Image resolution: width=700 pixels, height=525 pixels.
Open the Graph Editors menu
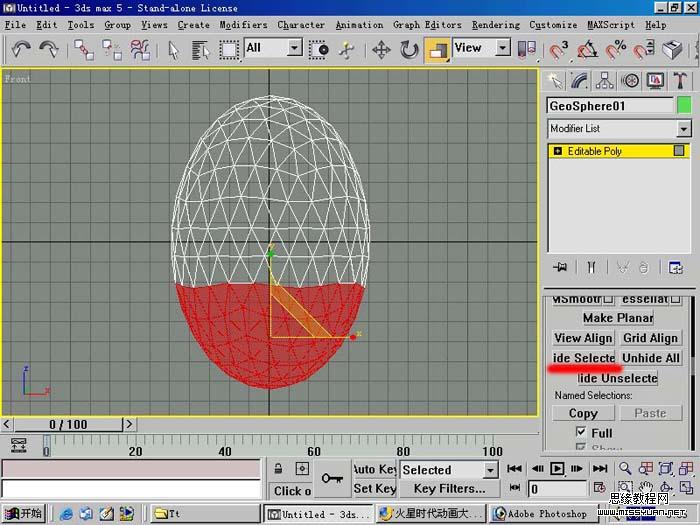427,25
